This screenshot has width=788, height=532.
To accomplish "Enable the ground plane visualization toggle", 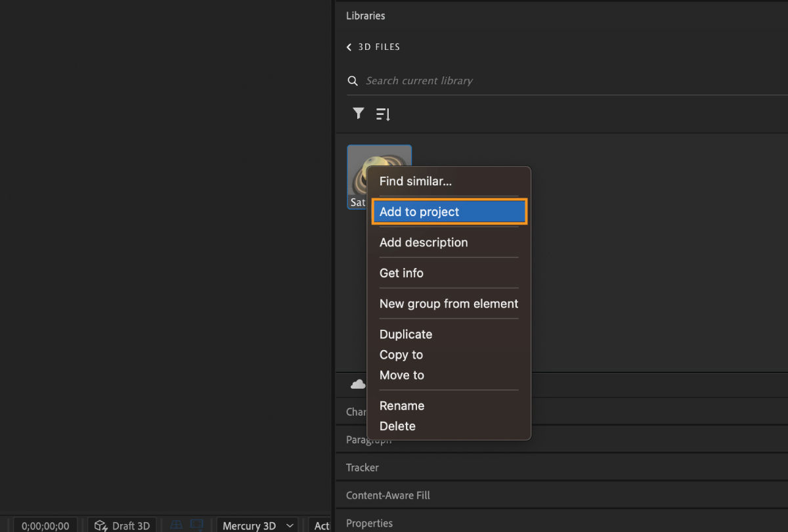I will 176,525.
